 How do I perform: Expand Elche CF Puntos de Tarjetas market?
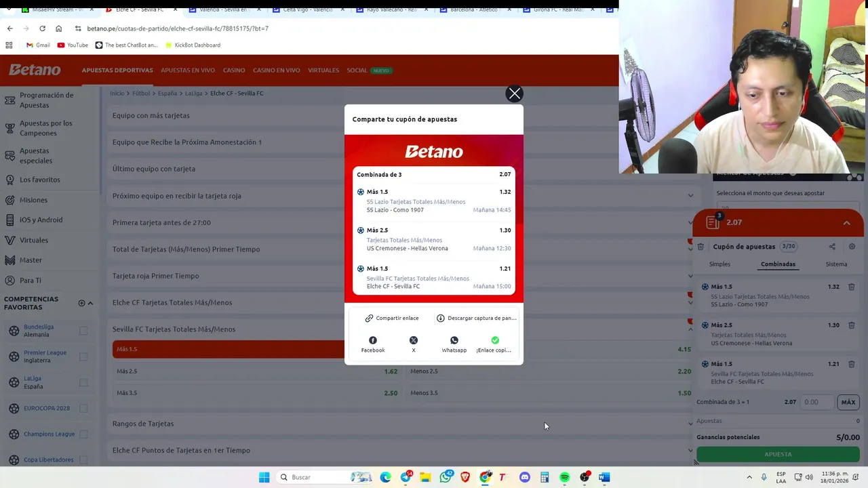(x=403, y=450)
